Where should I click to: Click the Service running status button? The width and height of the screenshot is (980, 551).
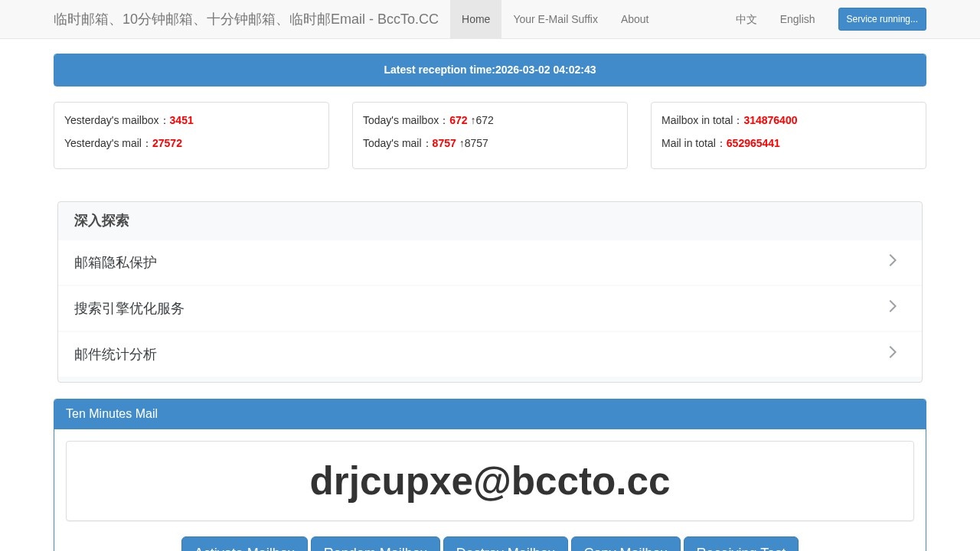point(881,19)
